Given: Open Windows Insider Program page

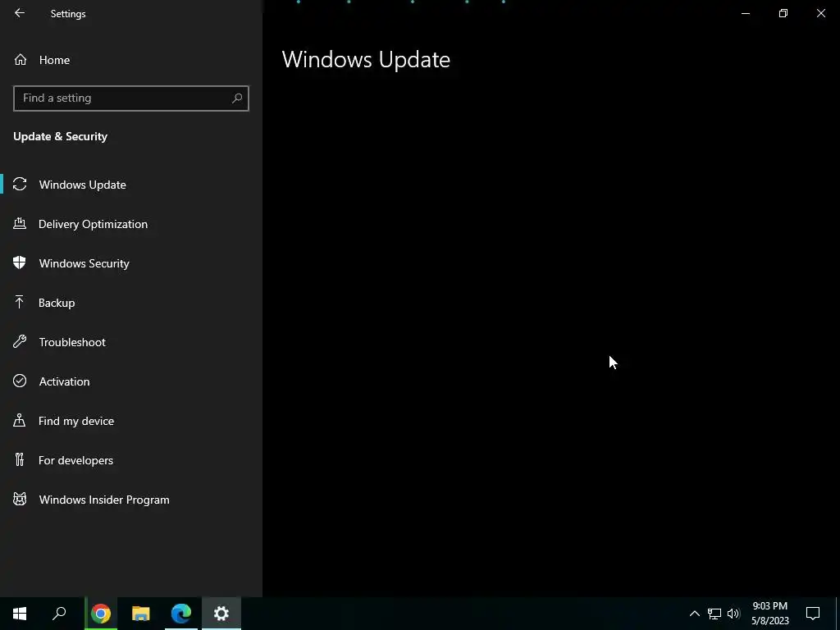Looking at the screenshot, I should point(131,500).
